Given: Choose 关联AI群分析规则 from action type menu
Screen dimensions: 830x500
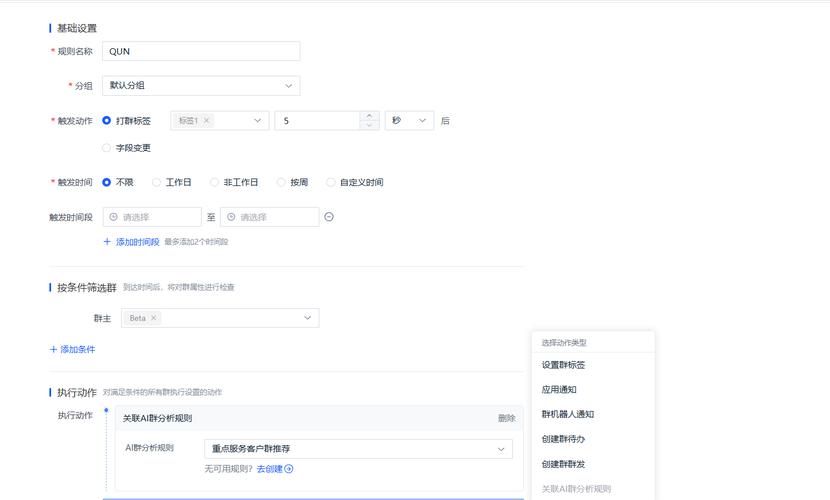Looking at the screenshot, I should point(593,489).
